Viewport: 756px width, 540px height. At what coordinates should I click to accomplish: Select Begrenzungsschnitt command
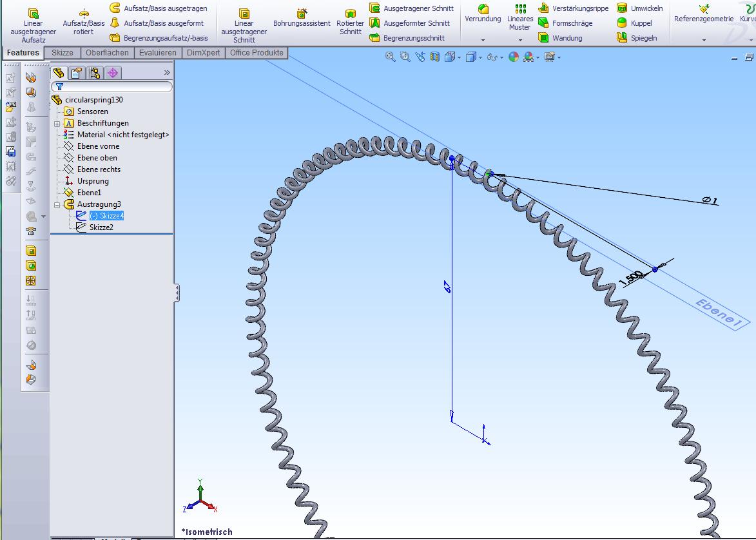(x=407, y=37)
